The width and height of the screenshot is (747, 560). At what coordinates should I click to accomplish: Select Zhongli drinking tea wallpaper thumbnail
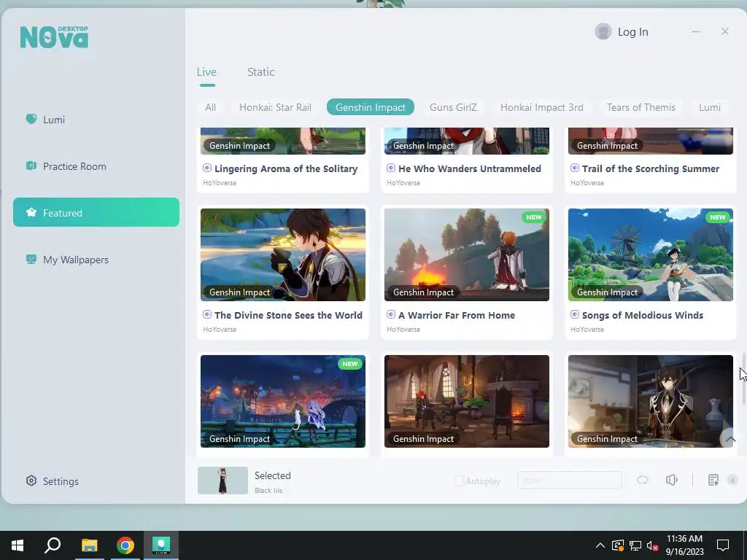[x=283, y=254]
